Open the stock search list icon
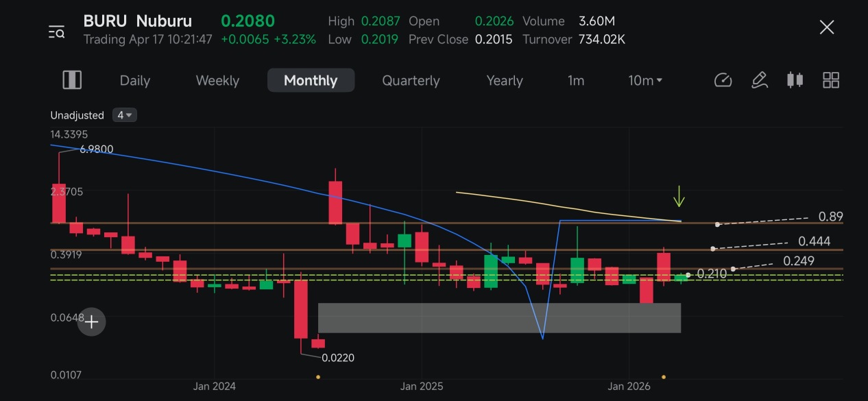The height and width of the screenshot is (401, 868). click(x=56, y=32)
